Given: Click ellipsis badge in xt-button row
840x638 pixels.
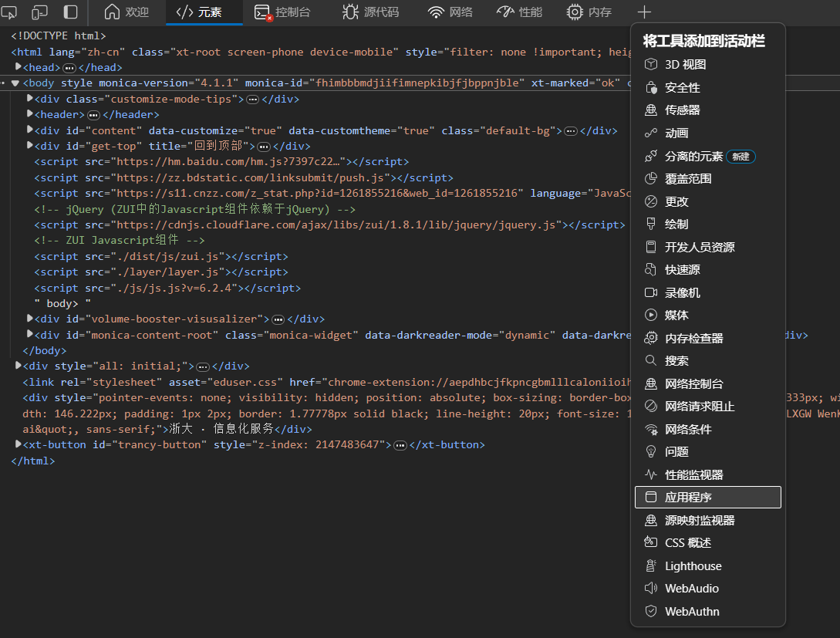Looking at the screenshot, I should pos(400,446).
